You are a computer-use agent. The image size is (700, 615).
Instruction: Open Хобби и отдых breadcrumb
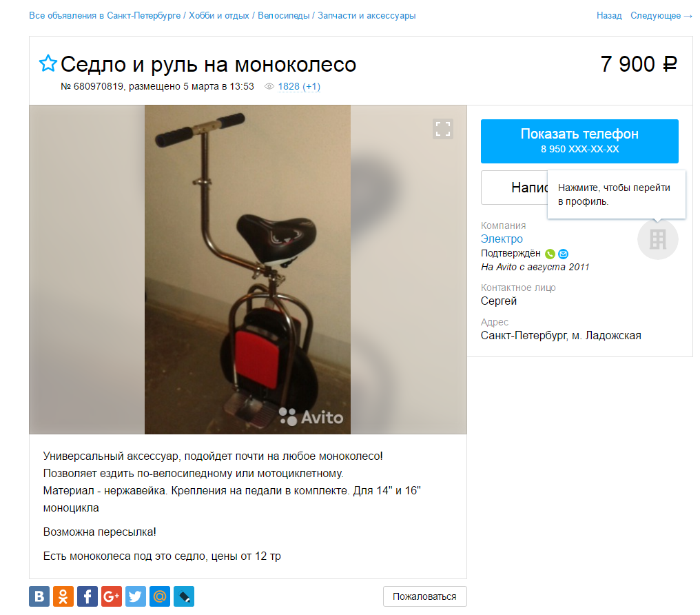pyautogui.click(x=219, y=16)
